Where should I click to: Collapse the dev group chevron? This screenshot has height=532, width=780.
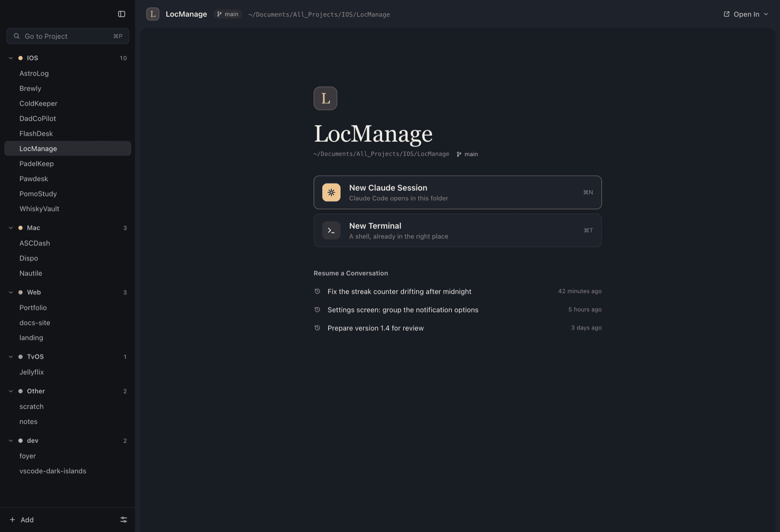pos(11,440)
